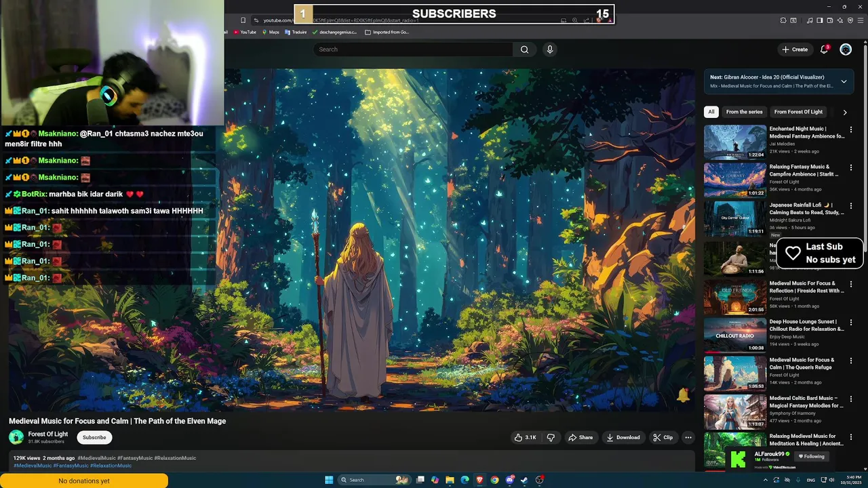The image size is (868, 488).
Task: Open Windows Start menu
Action: tap(329, 480)
